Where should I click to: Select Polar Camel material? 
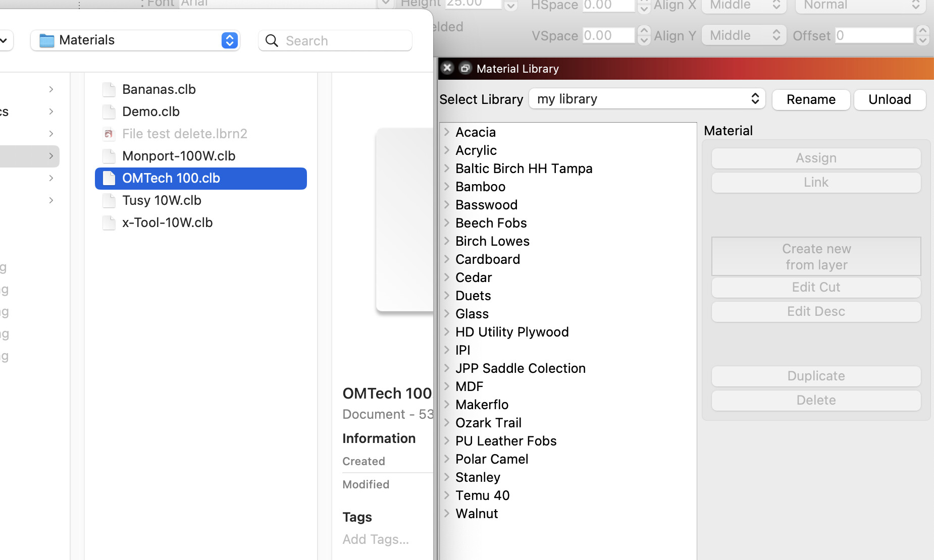pos(492,459)
